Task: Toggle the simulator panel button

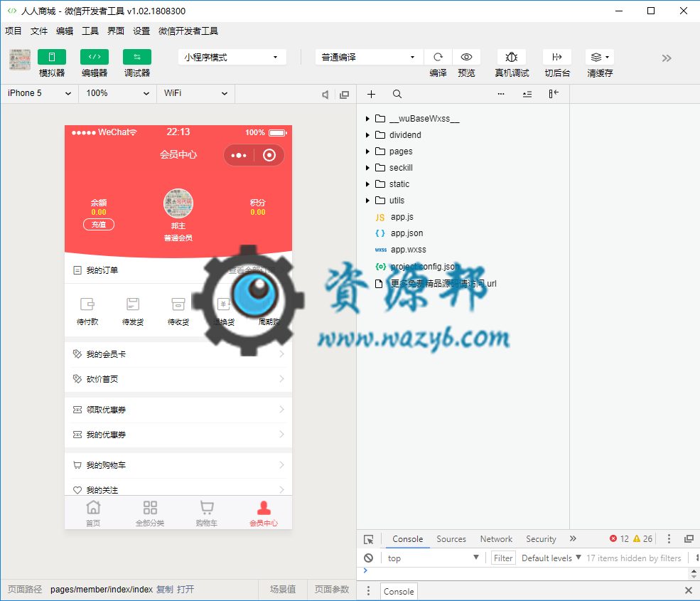Action: (x=52, y=57)
